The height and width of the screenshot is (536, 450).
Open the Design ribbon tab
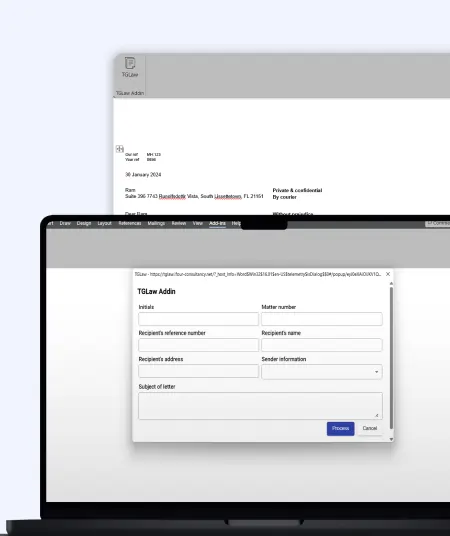[84, 223]
